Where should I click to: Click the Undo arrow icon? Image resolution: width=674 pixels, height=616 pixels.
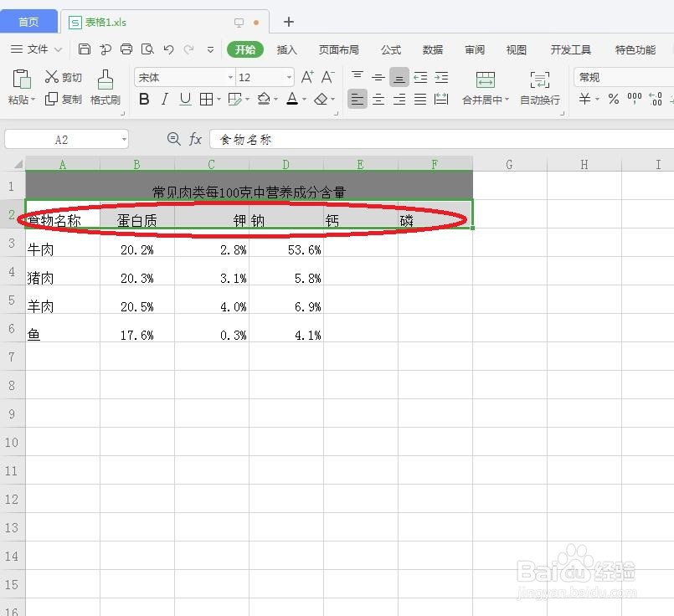[168, 49]
